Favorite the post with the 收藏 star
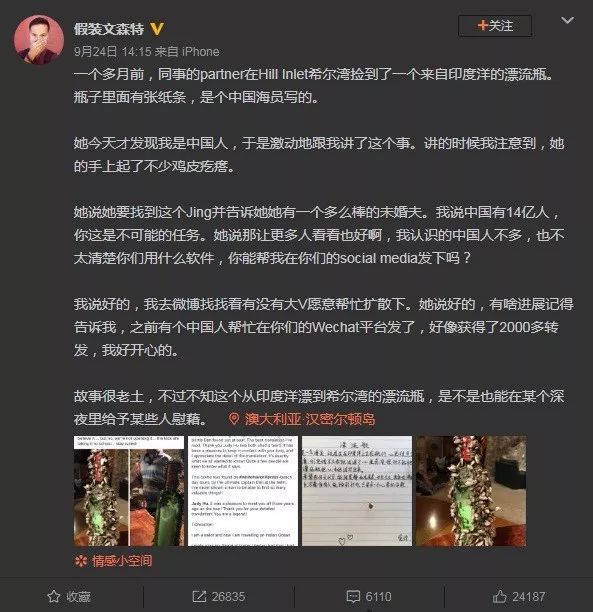 [54, 596]
